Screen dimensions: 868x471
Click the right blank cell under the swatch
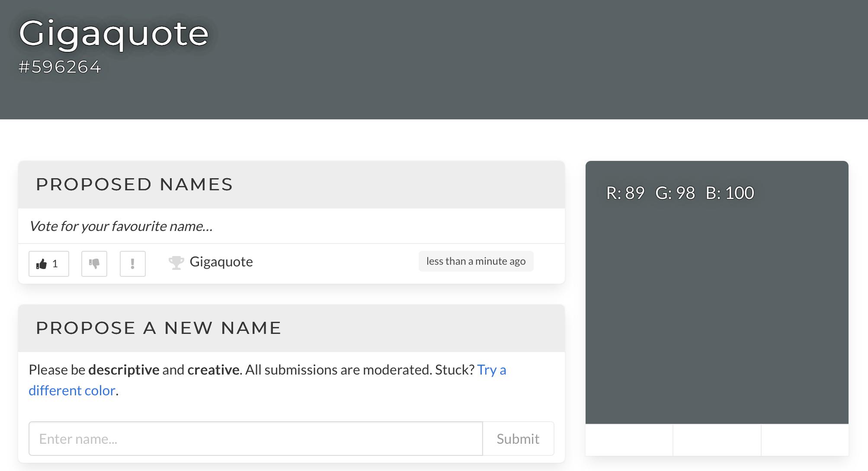click(804, 439)
